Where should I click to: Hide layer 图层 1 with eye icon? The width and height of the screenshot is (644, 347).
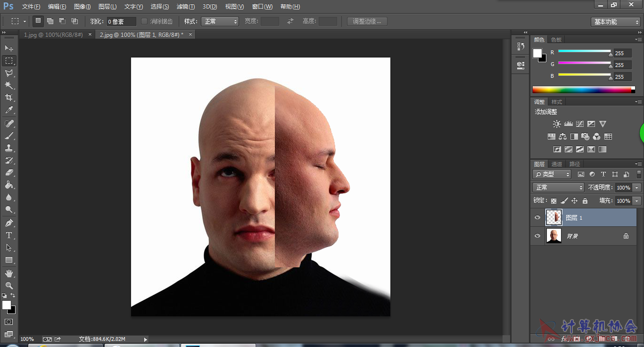(x=537, y=217)
